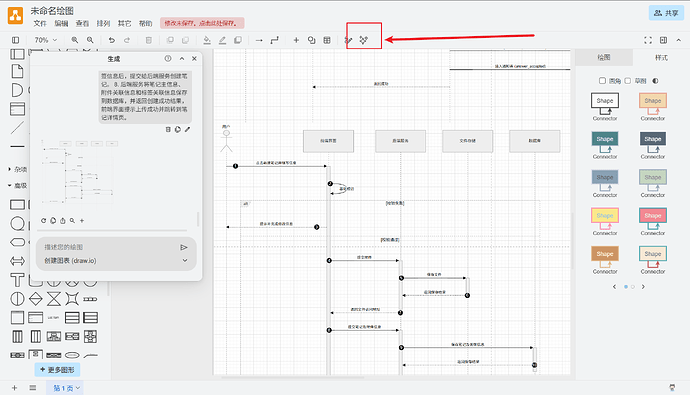Delete the chat message via trash icon
This screenshot has width=690, height=395.
(x=168, y=129)
